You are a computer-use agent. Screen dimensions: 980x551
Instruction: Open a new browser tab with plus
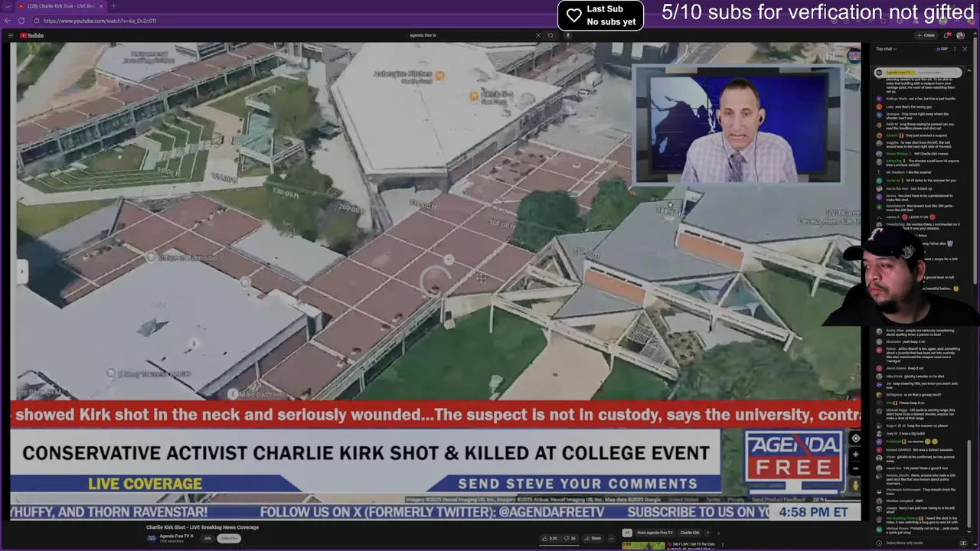tap(113, 6)
